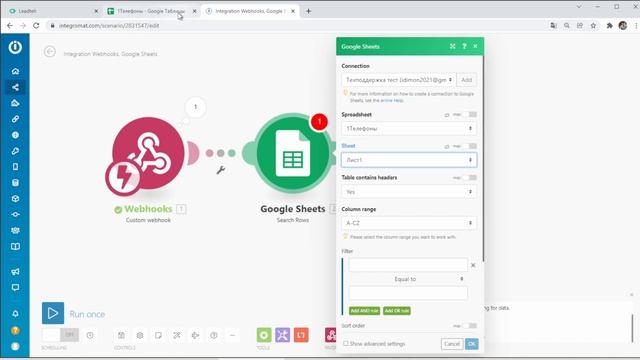
Task: Open the Home icon in left sidebar
Action: [x=15, y=71]
